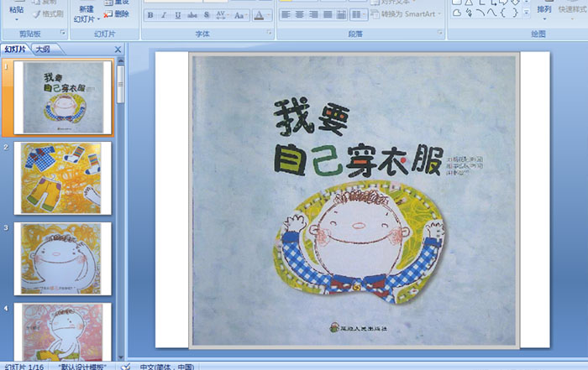Open 快速样式 quick styles menu

coord(572,11)
